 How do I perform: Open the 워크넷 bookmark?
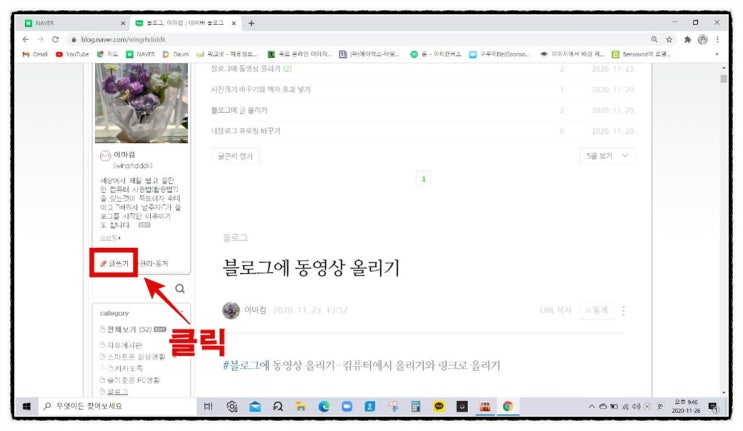(x=227, y=54)
